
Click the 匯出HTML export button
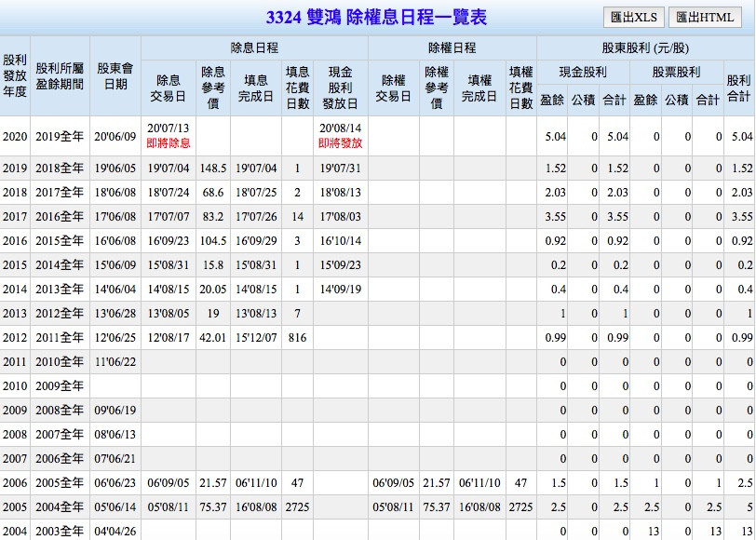coord(705,17)
